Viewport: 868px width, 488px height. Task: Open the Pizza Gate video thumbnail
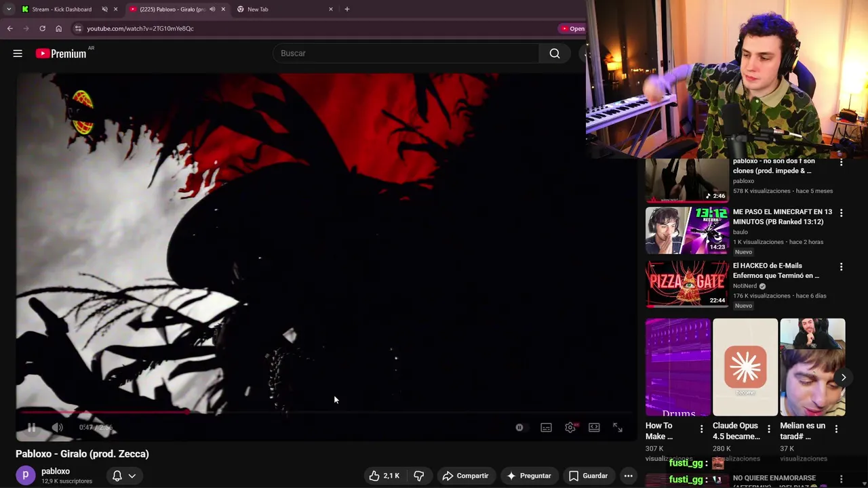687,285
